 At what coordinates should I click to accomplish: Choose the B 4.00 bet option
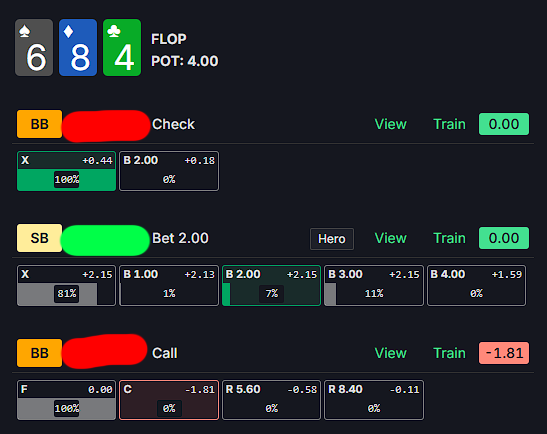point(476,285)
